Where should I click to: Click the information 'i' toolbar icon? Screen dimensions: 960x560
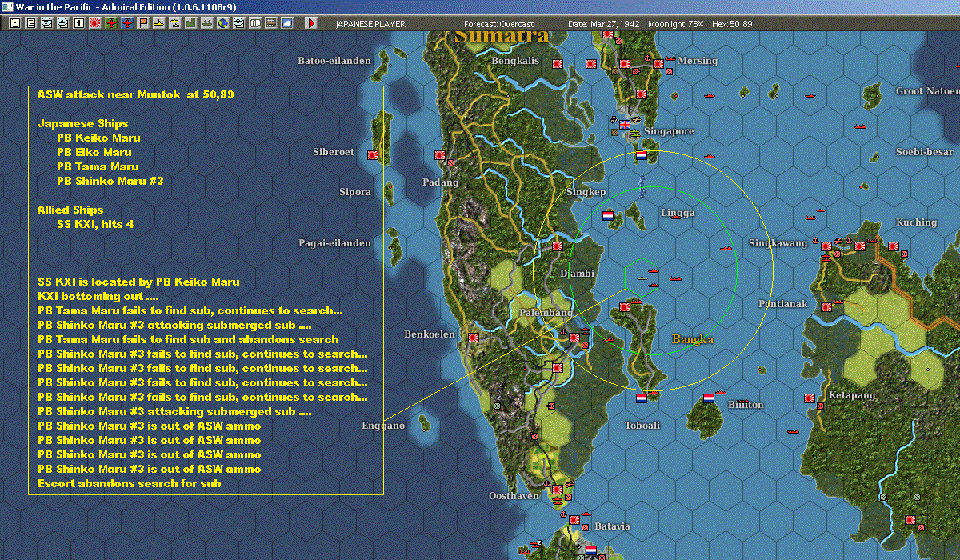coord(78,23)
